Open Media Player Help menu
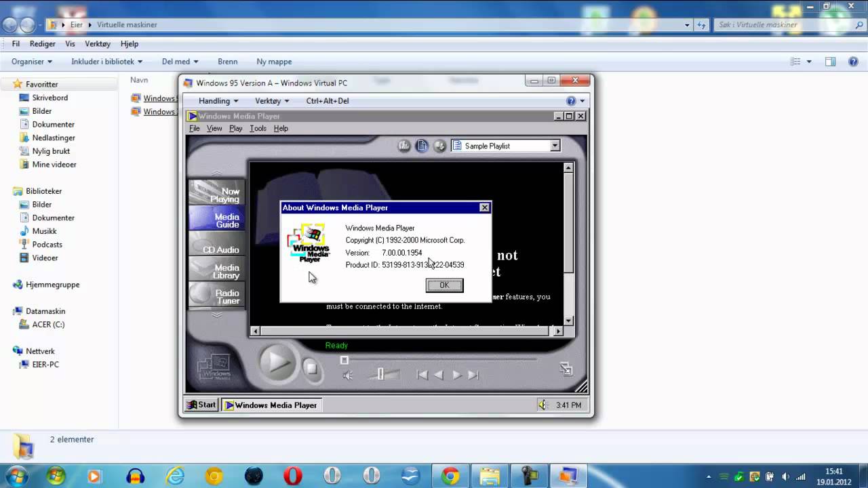This screenshot has width=868, height=488. pyautogui.click(x=281, y=128)
